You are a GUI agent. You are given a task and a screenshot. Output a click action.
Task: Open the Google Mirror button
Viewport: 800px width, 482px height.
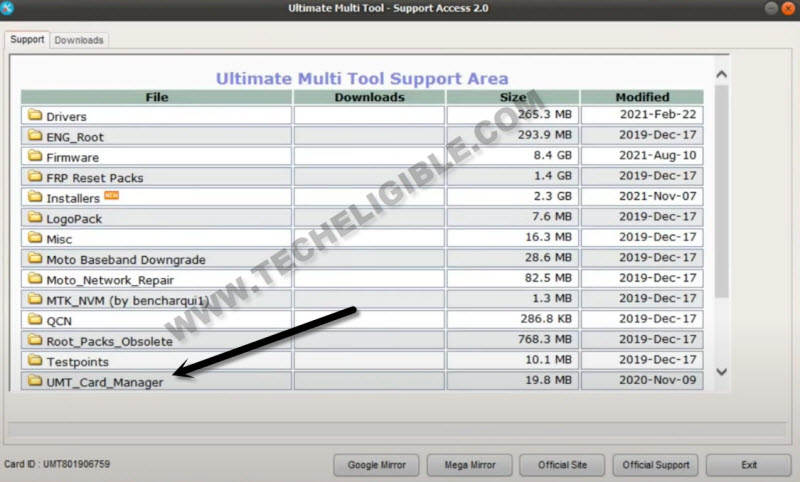pos(377,465)
